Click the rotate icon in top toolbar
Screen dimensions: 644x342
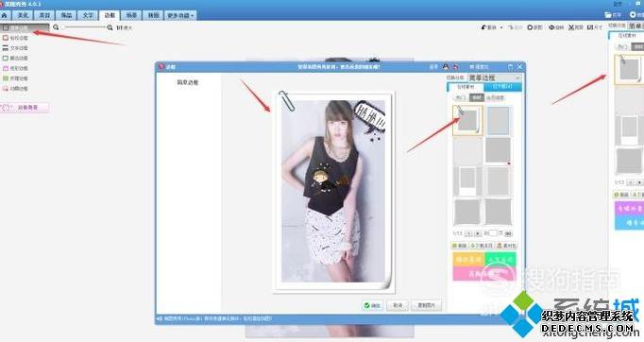[551, 27]
